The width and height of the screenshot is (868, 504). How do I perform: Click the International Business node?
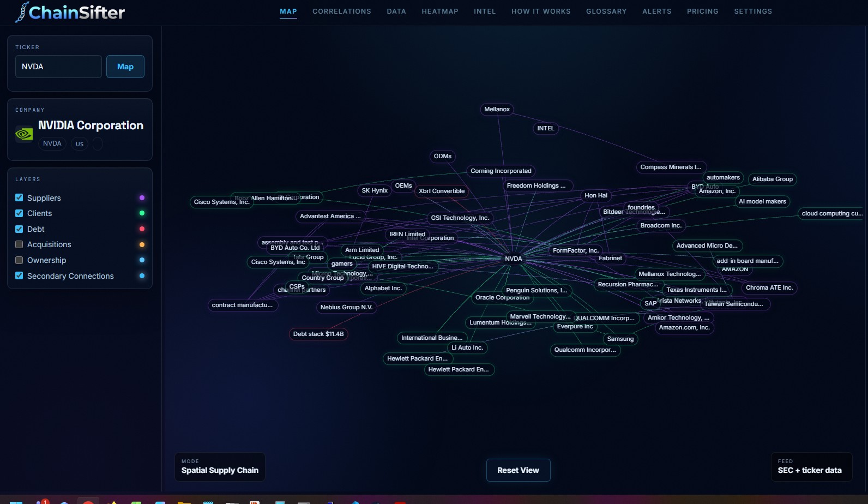(x=432, y=338)
